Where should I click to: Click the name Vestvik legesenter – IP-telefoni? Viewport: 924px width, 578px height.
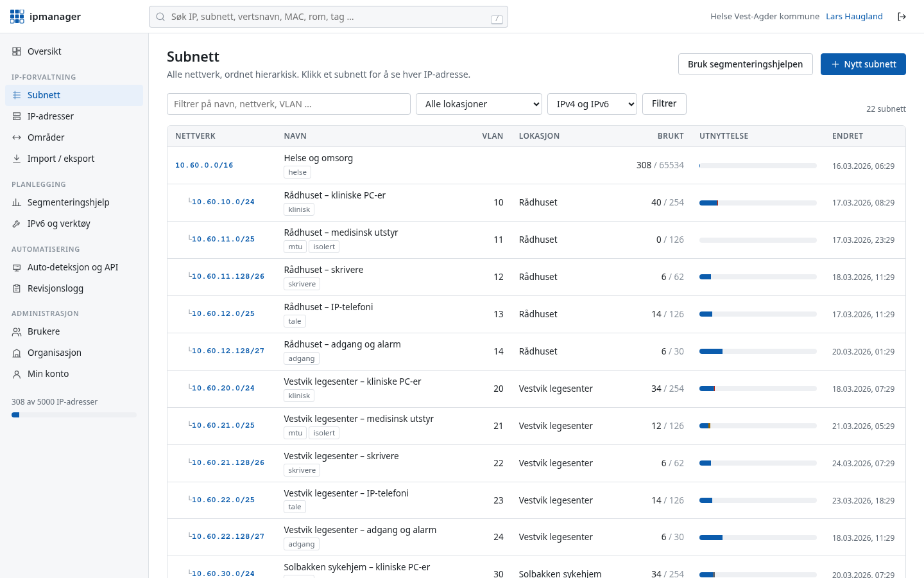[346, 493]
